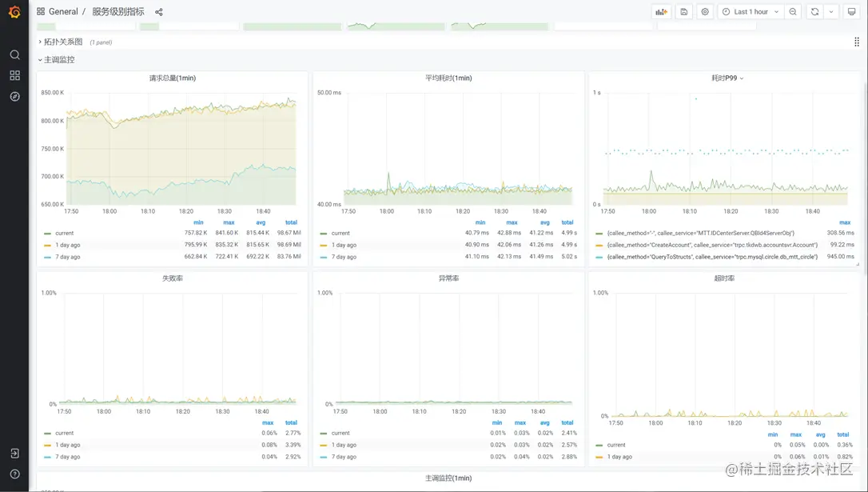The height and width of the screenshot is (492, 868).
Task: Open the refresh interval dropdown arrow
Action: [831, 12]
